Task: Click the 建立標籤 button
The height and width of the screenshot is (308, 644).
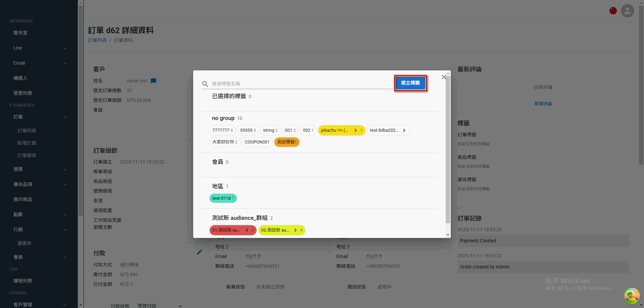Action: 411,83
